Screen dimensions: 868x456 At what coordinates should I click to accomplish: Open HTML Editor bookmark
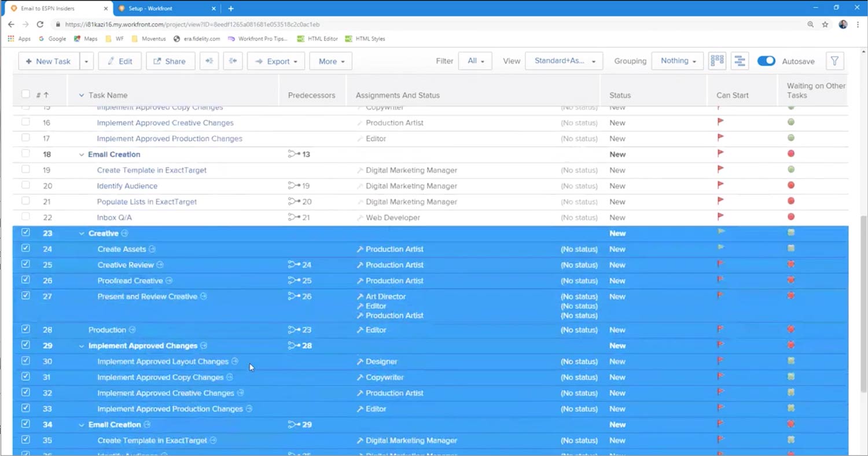[x=317, y=39]
